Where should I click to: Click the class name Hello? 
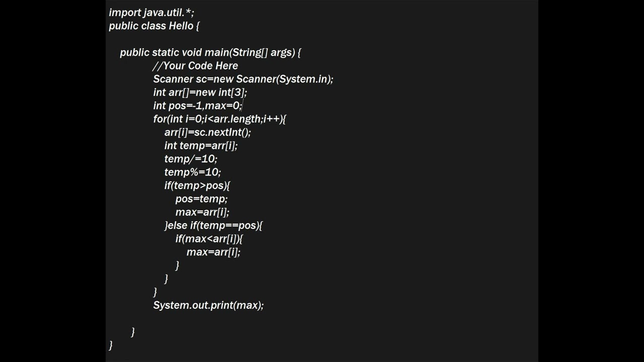181,26
